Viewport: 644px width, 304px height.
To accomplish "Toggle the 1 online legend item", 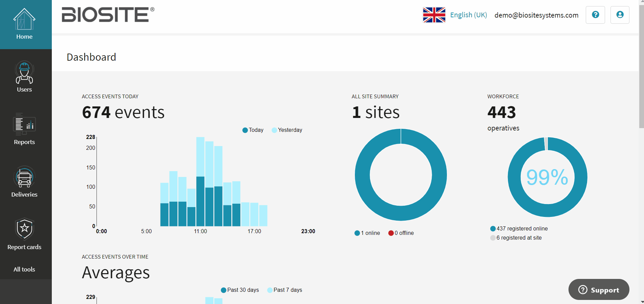I will (367, 233).
